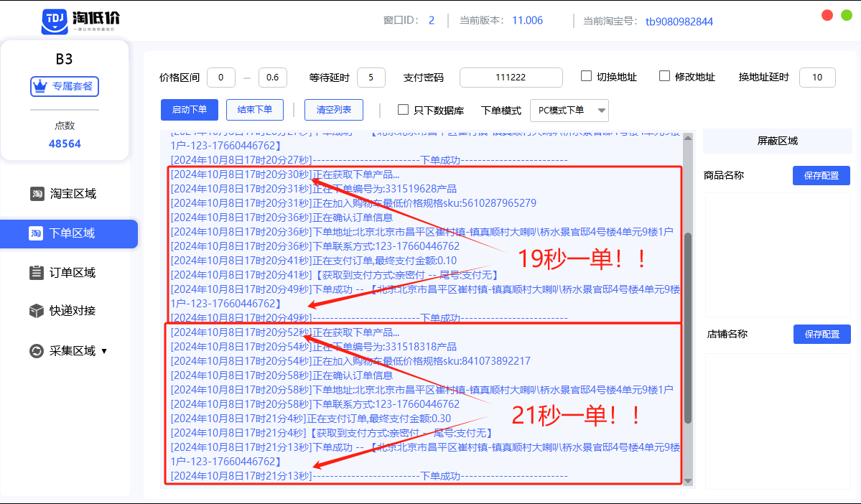
Task: Toggle the 只下数据库 option
Action: tap(403, 110)
